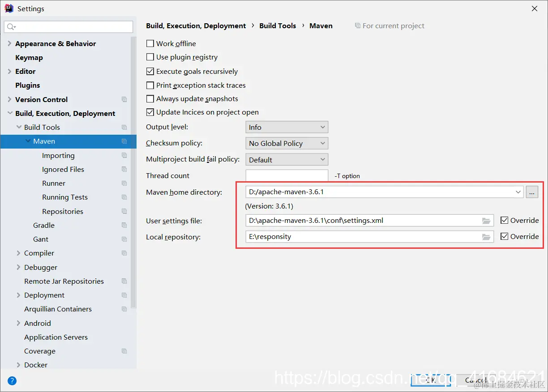Click the project-level icon beside Ignored Files
Screen dimensions: 548x392
tap(124, 169)
